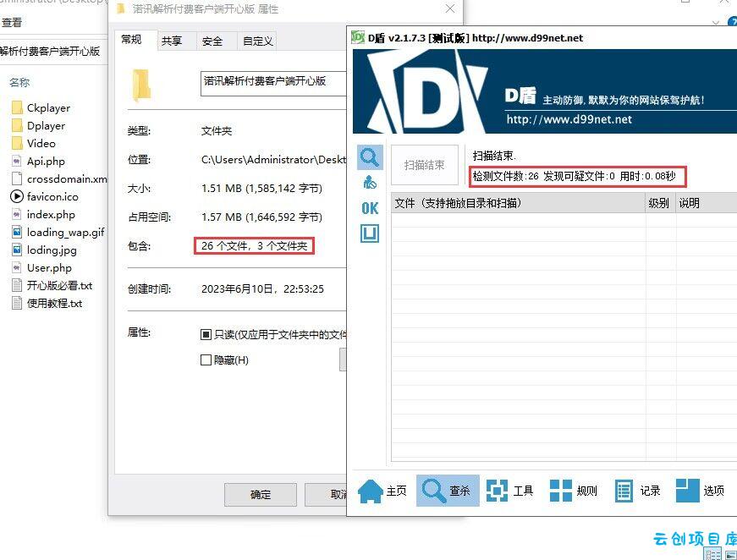Click the 扫描结束 button in D盾
This screenshot has height=560, width=737.
425,165
